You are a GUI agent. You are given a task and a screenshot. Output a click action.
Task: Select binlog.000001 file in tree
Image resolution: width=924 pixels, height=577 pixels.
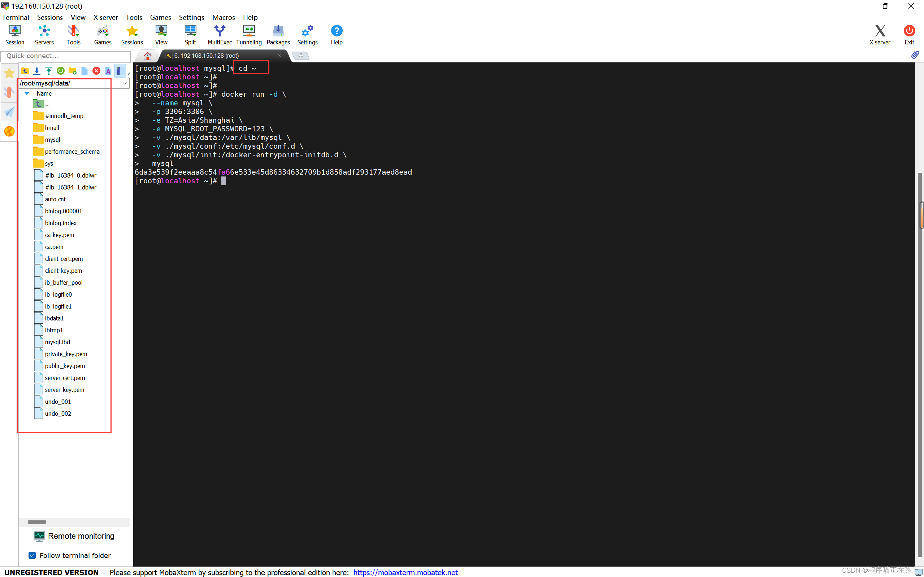64,211
